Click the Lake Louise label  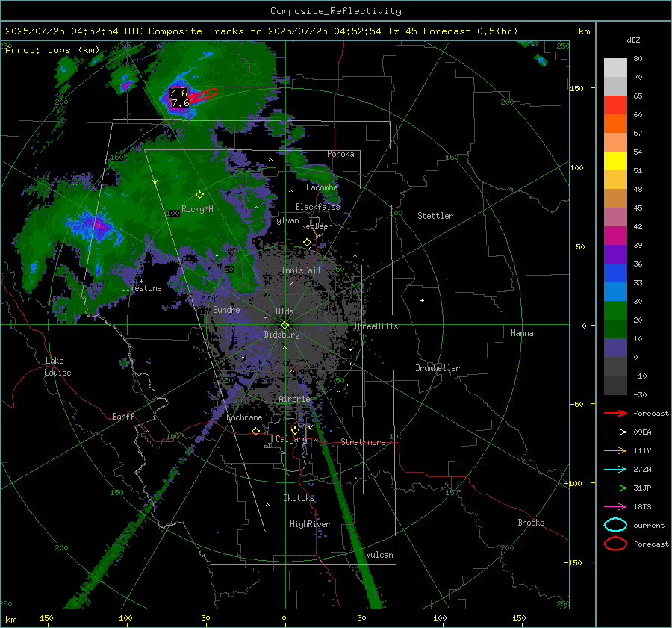(57, 367)
